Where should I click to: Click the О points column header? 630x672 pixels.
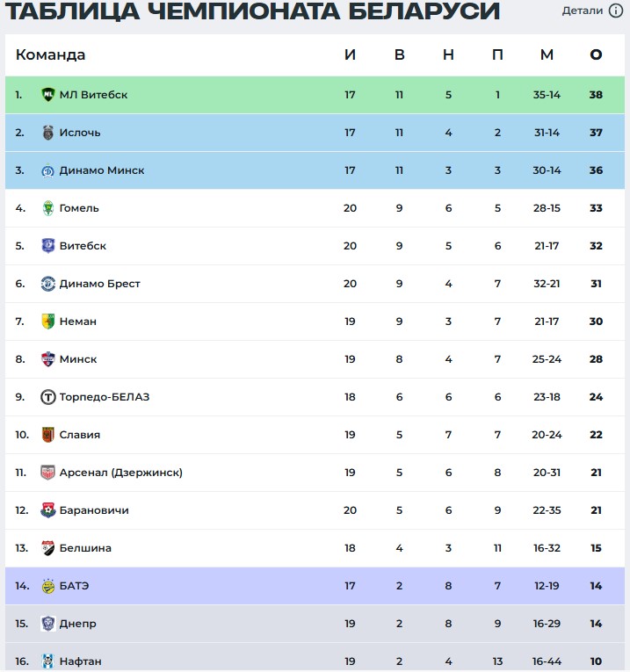[596, 54]
